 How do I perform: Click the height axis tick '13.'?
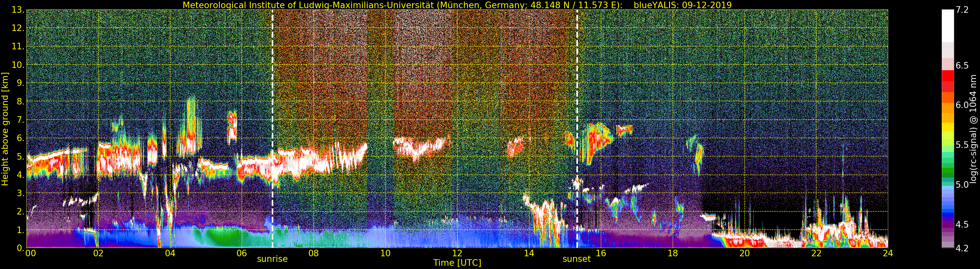click(18, 10)
